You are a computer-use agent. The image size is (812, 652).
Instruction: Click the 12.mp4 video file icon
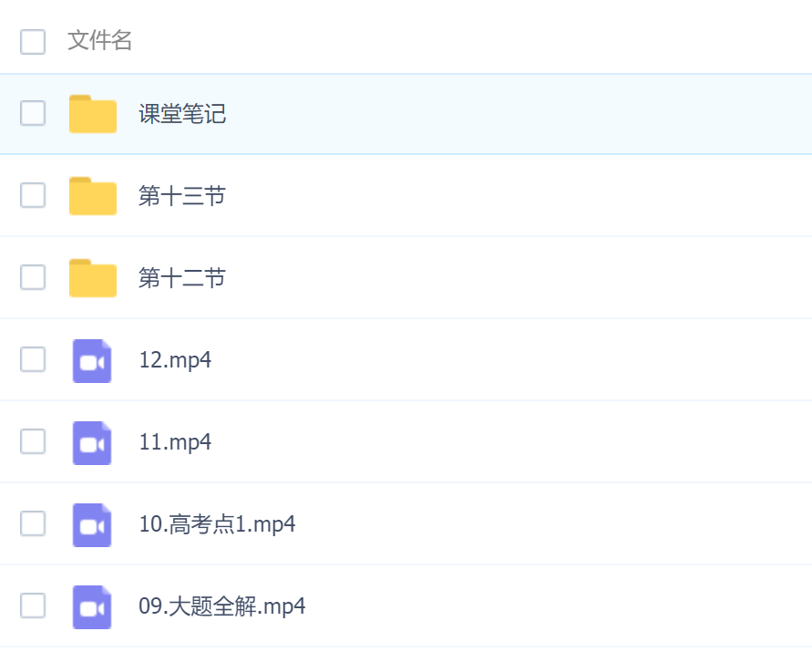coord(92,360)
